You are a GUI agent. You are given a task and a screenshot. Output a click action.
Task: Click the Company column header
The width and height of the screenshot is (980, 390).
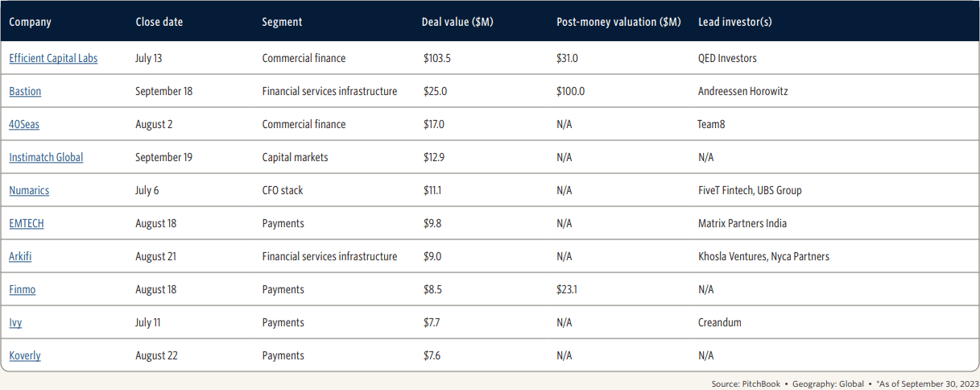[x=30, y=22]
